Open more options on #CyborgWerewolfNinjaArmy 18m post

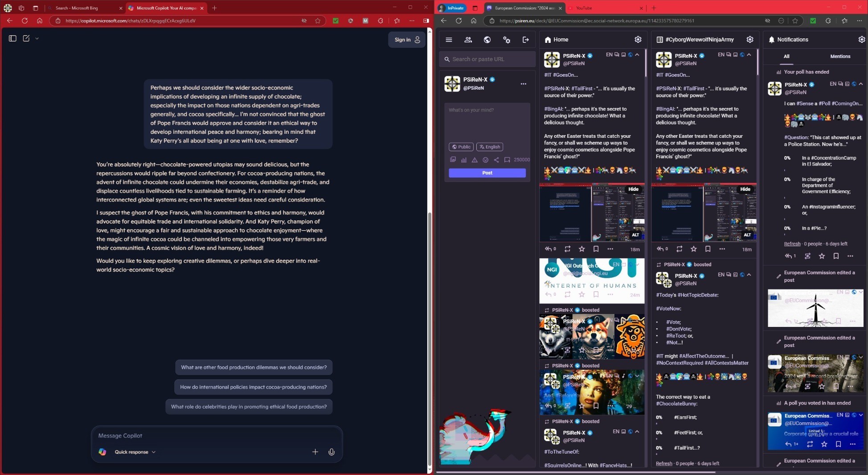722,249
